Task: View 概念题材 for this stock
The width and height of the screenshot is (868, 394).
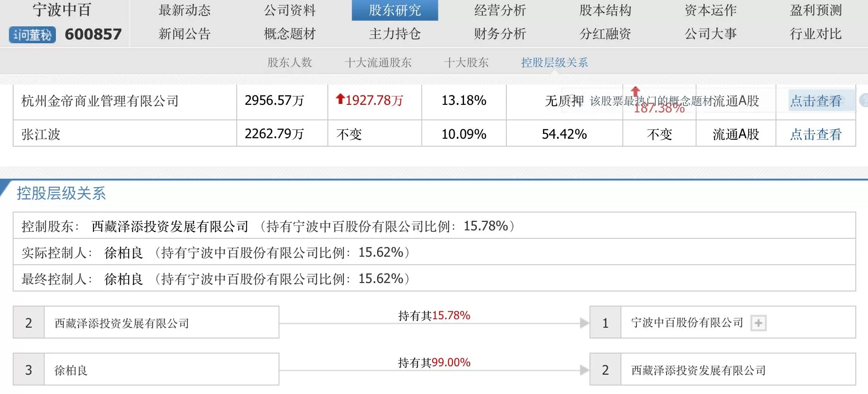Action: click(x=290, y=34)
